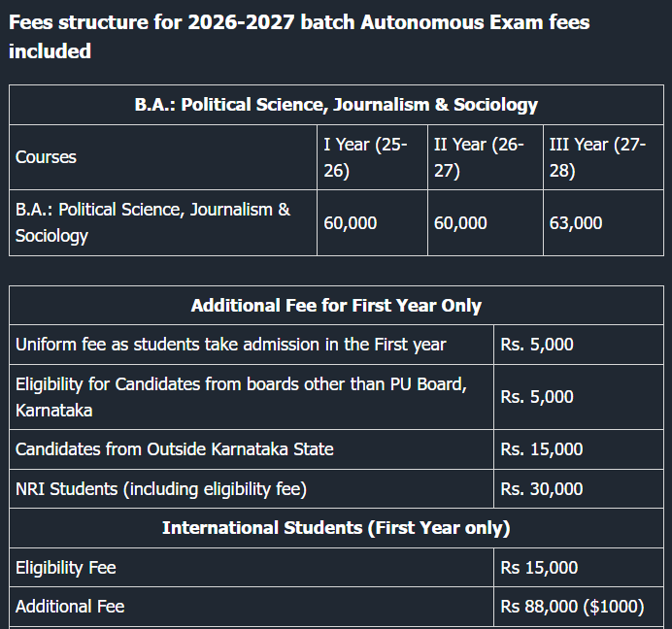Click the Rs. 30,000 NRI fee amount
672x629 pixels.
point(542,489)
